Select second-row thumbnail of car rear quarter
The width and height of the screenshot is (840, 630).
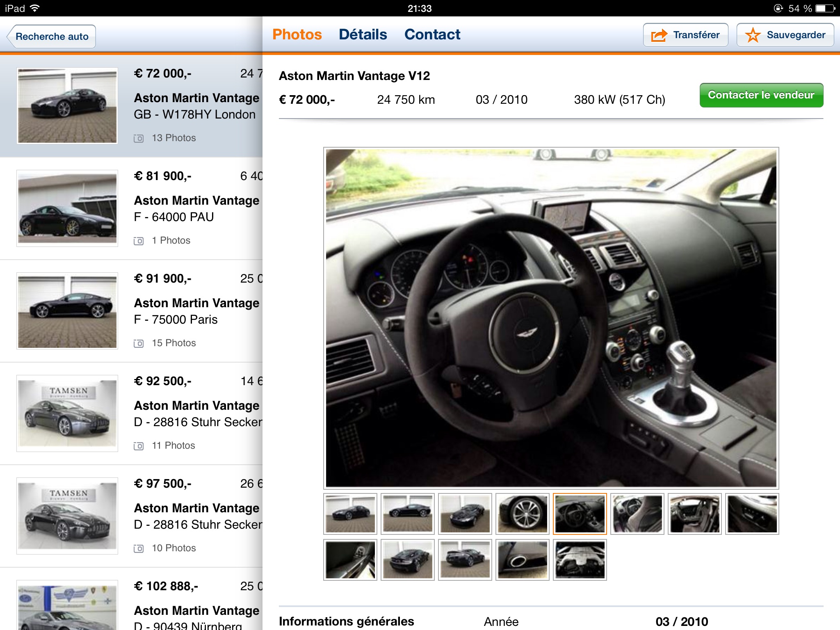465,560
